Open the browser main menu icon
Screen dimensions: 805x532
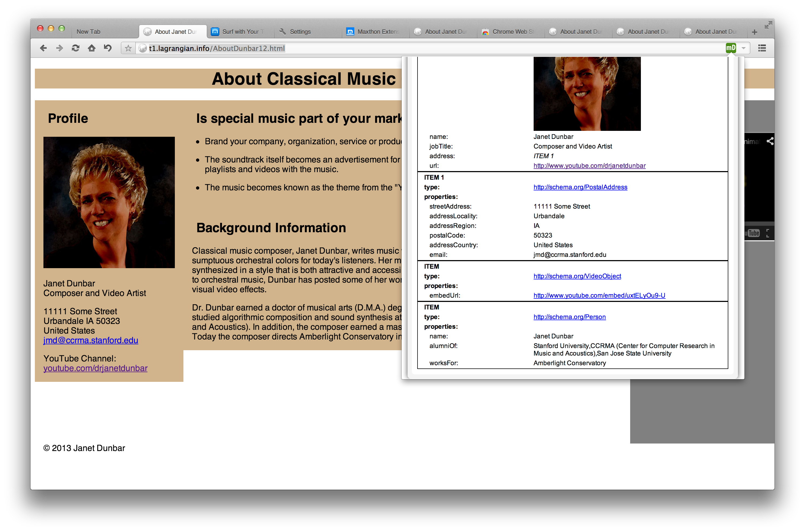pyautogui.click(x=762, y=48)
